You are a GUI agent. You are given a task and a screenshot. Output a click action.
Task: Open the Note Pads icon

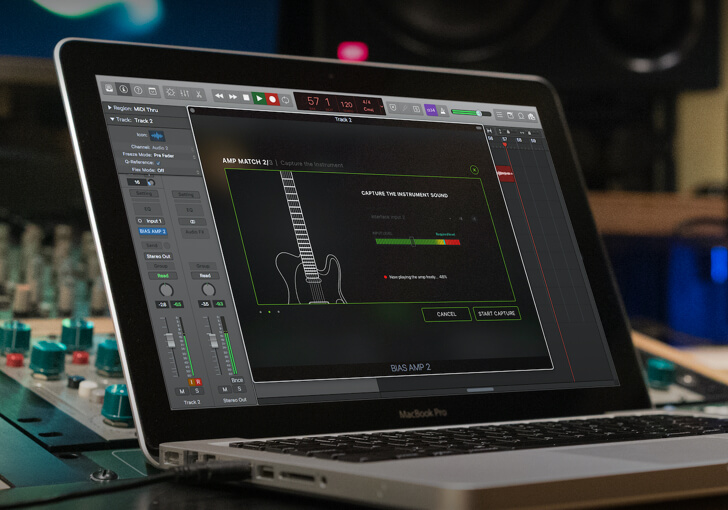coord(510,115)
